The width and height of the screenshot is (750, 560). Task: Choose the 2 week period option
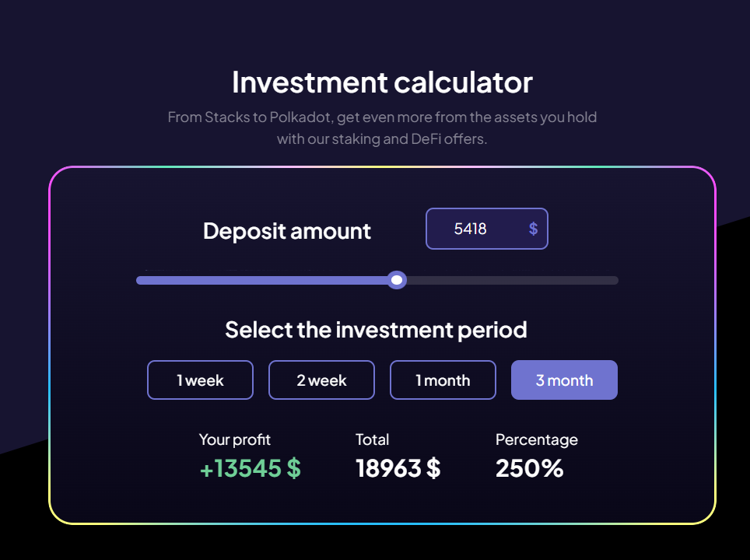(x=321, y=380)
